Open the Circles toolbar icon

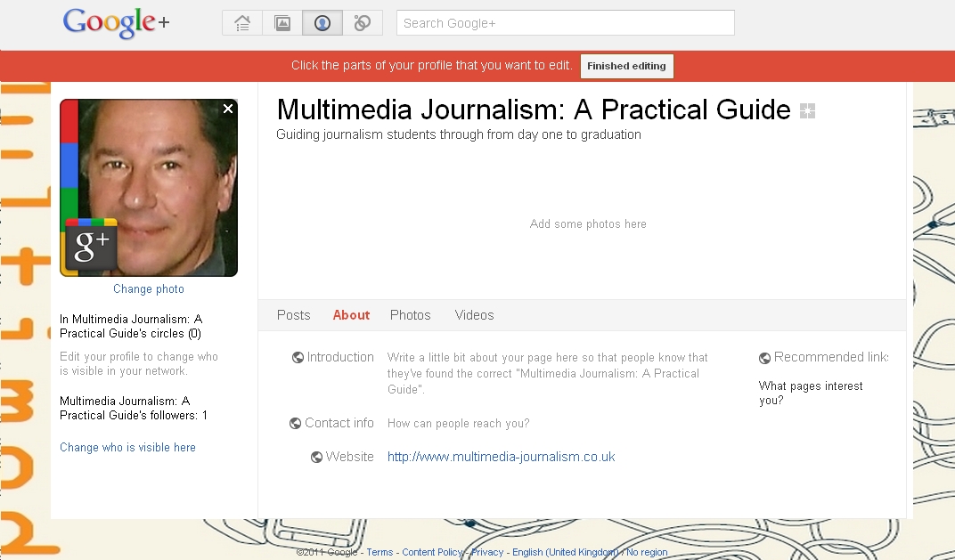click(x=363, y=23)
